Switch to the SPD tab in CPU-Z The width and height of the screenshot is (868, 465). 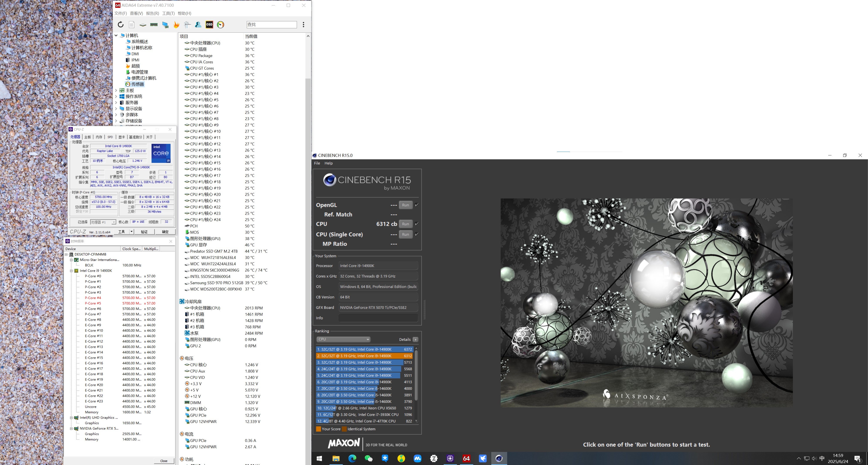110,137
